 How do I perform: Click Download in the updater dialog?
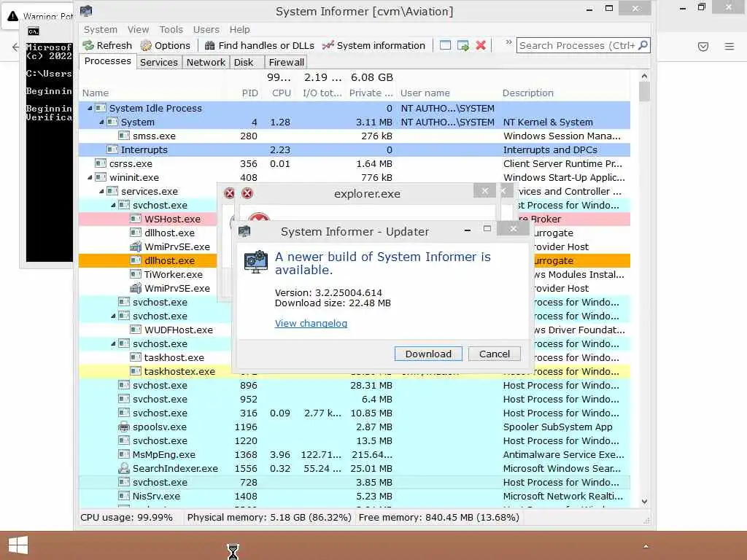pyautogui.click(x=428, y=354)
